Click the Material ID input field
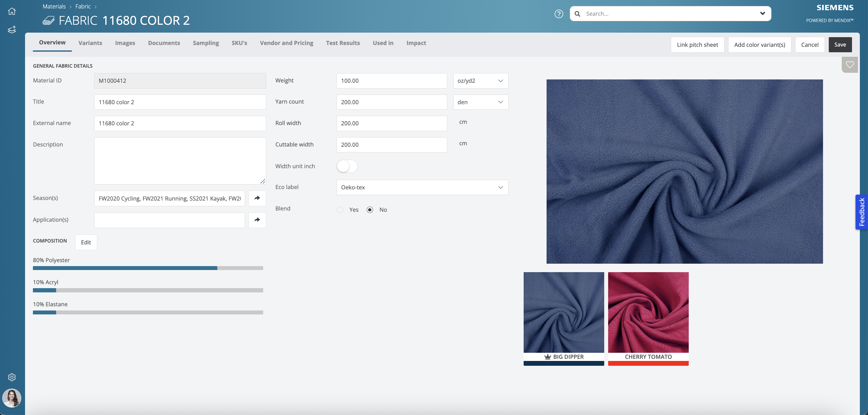The height and width of the screenshot is (415, 868). [180, 80]
